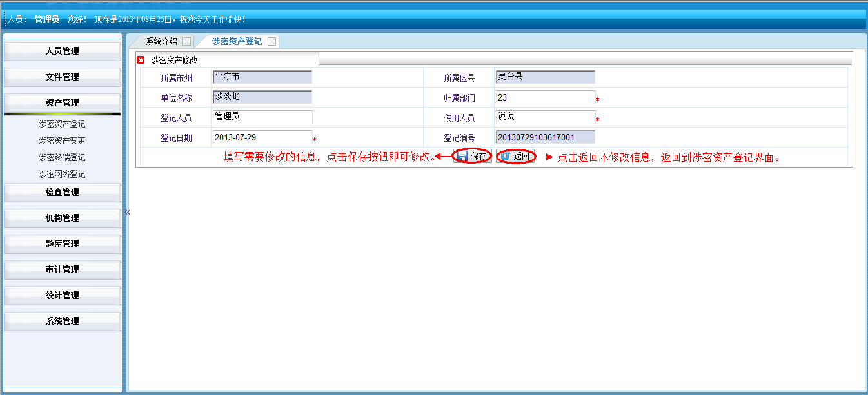
Task: Close the 涉密资产登记 tab
Action: (x=271, y=42)
